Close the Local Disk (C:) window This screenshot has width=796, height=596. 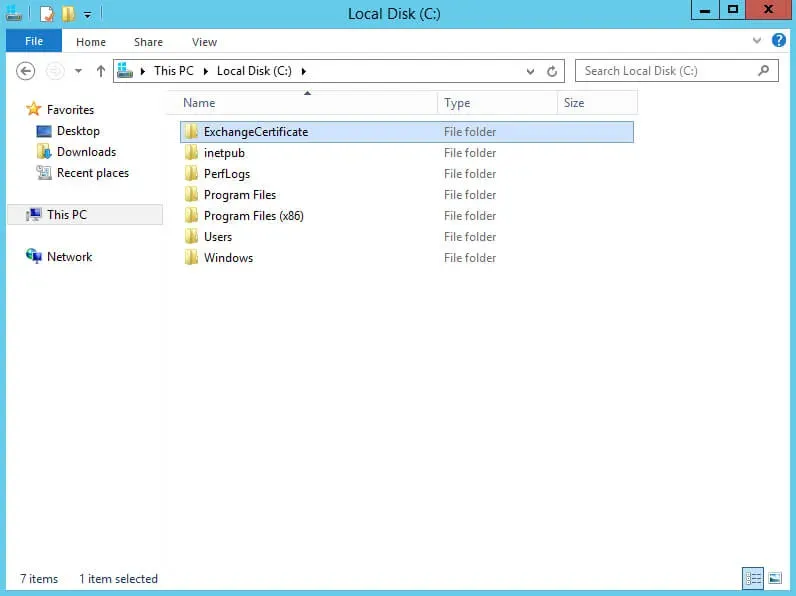click(768, 10)
